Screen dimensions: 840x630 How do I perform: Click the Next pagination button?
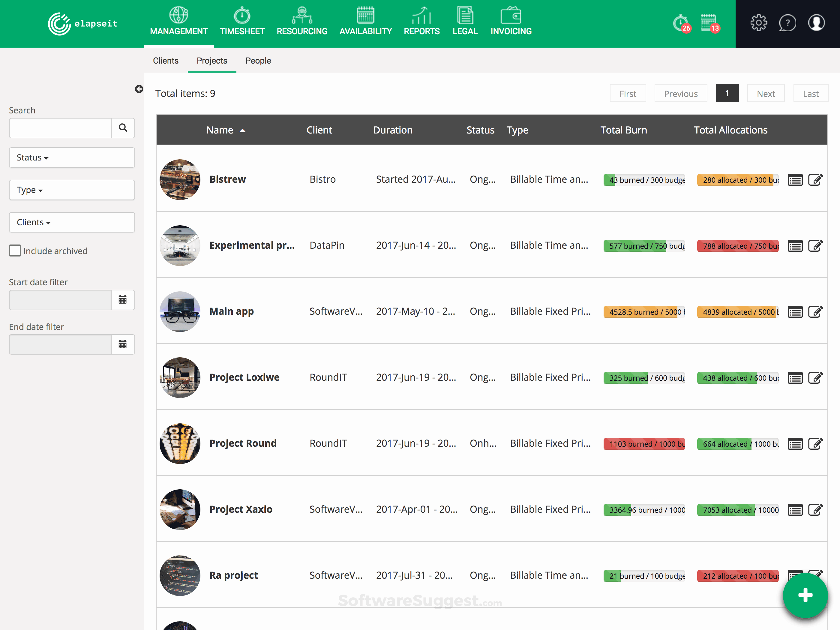tap(766, 94)
